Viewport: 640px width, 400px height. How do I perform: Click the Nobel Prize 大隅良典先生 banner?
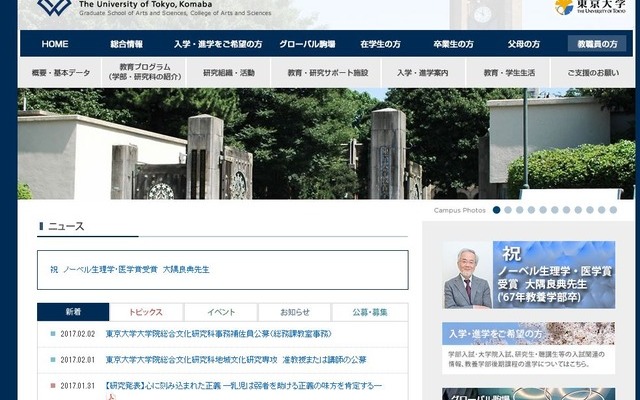pyautogui.click(x=529, y=275)
